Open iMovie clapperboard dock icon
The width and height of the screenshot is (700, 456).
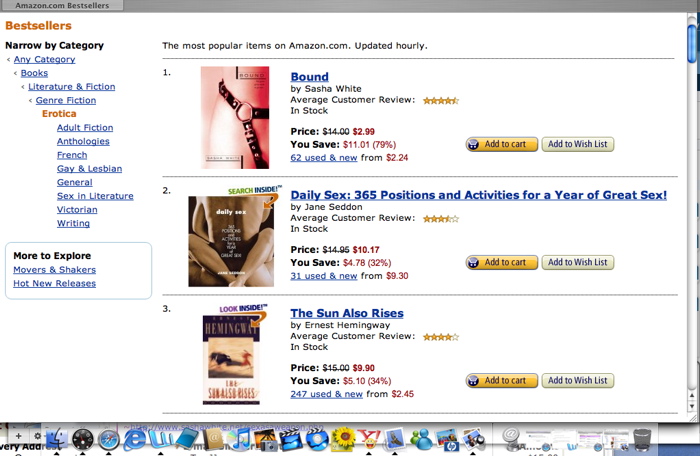(x=292, y=439)
